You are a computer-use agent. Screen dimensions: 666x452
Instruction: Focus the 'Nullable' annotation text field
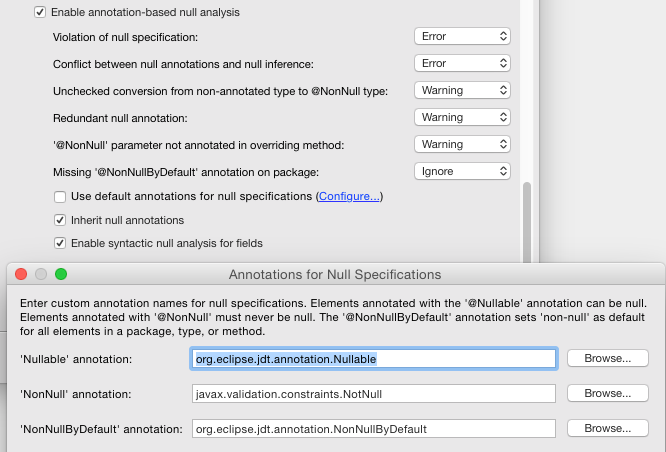(373, 358)
